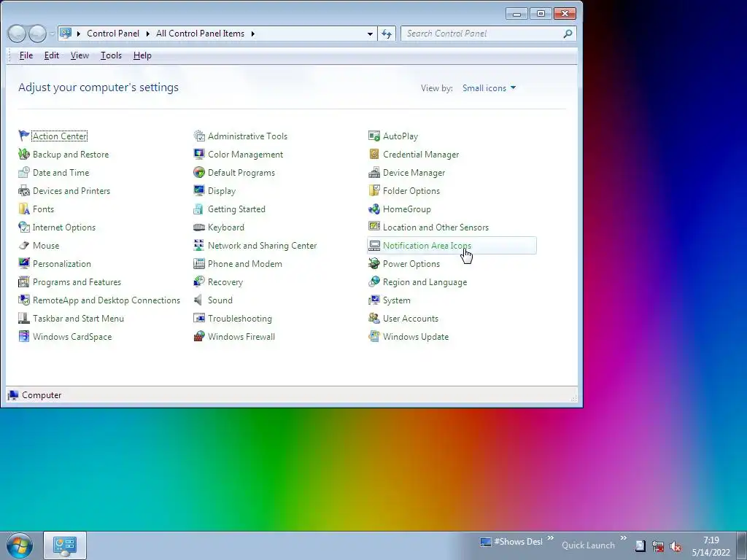This screenshot has height=560, width=747.
Task: Click the User Accounts icon
Action: (x=374, y=318)
